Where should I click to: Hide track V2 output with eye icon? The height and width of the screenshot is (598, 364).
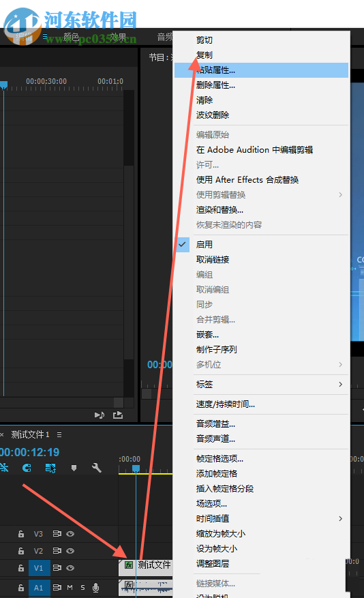[x=70, y=551]
